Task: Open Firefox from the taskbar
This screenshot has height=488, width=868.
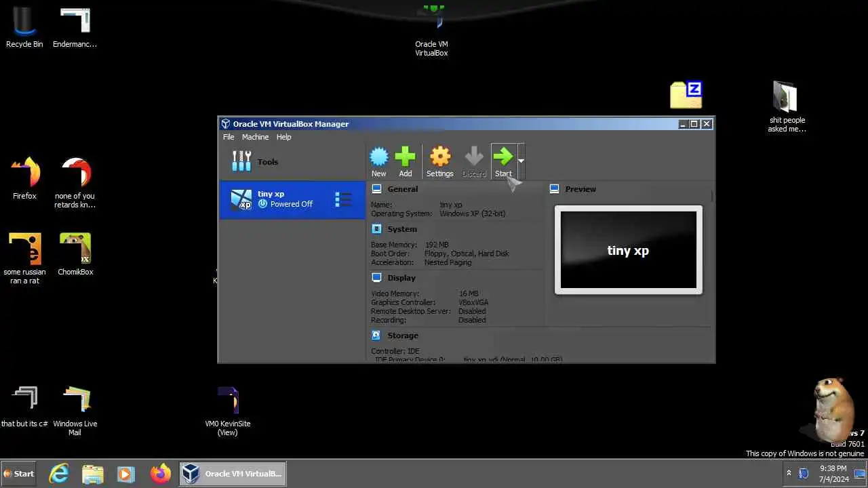Action: [161, 474]
